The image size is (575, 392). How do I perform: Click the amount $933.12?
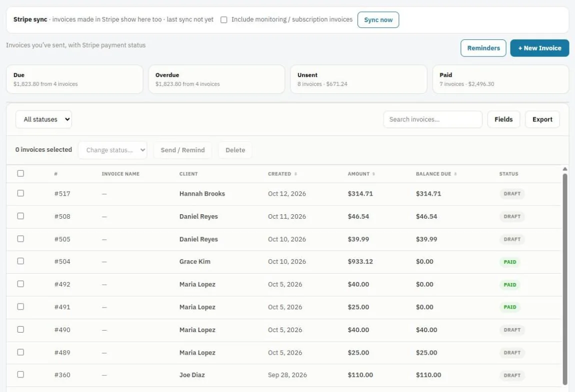pyautogui.click(x=360, y=262)
